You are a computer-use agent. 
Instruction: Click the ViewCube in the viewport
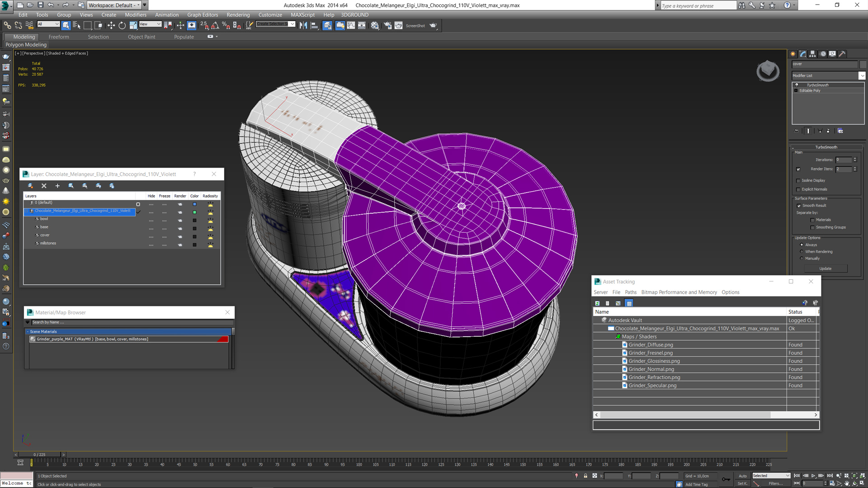click(x=768, y=70)
